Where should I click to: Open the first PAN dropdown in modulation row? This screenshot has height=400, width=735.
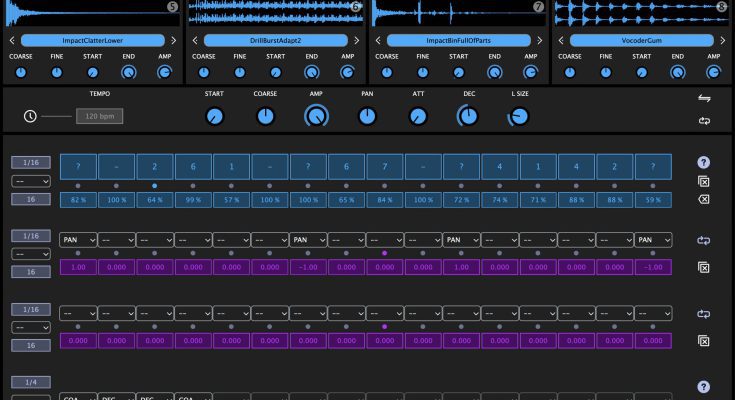coord(77,240)
